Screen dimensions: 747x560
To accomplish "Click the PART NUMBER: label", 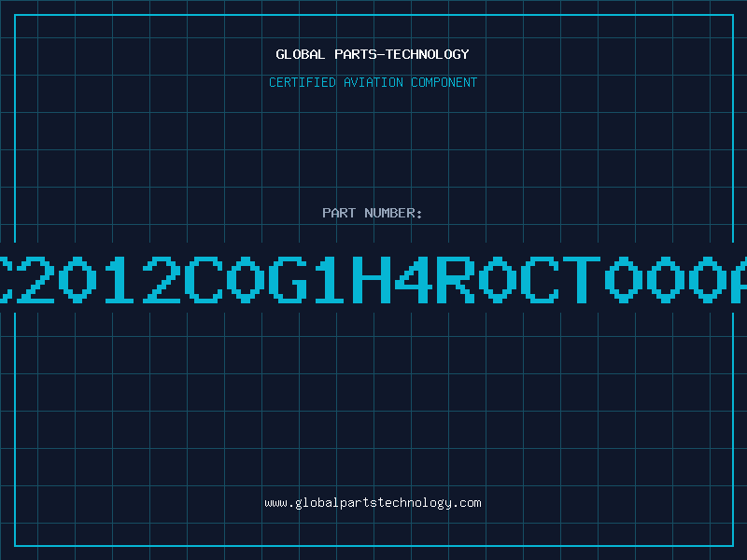I will pyautogui.click(x=373, y=213).
